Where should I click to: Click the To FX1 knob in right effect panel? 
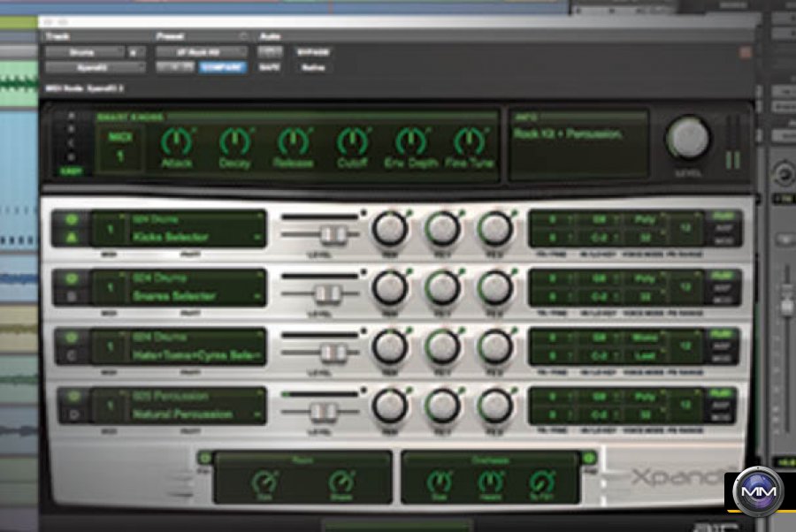[x=541, y=482]
